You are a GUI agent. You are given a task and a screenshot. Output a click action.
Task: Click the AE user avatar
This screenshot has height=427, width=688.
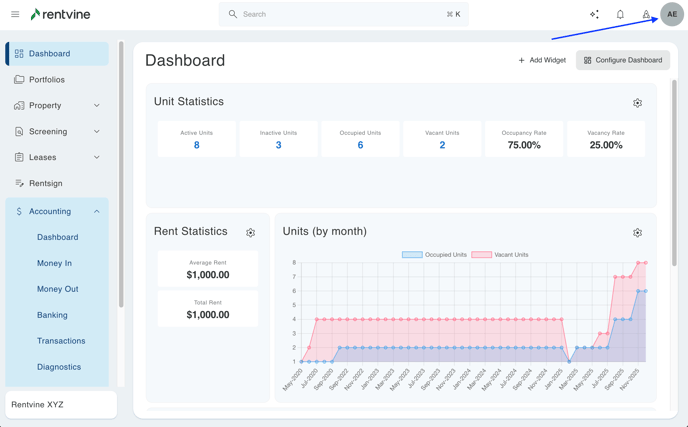(x=671, y=15)
